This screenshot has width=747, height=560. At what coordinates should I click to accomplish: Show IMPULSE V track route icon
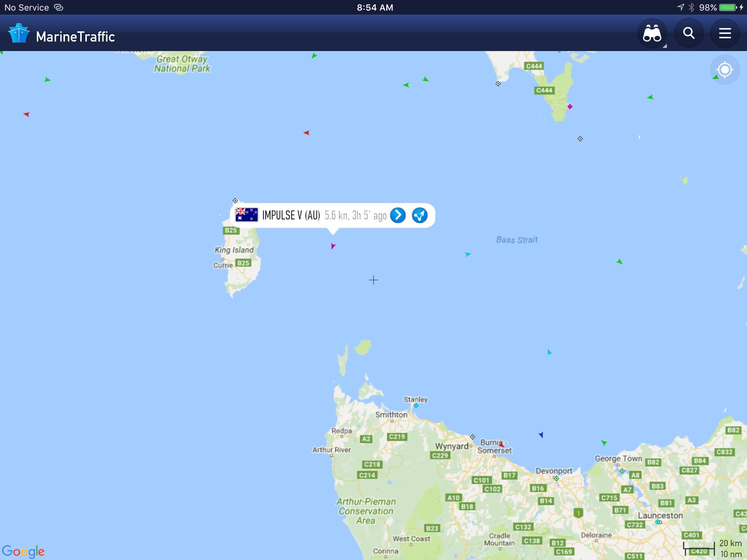tap(419, 215)
